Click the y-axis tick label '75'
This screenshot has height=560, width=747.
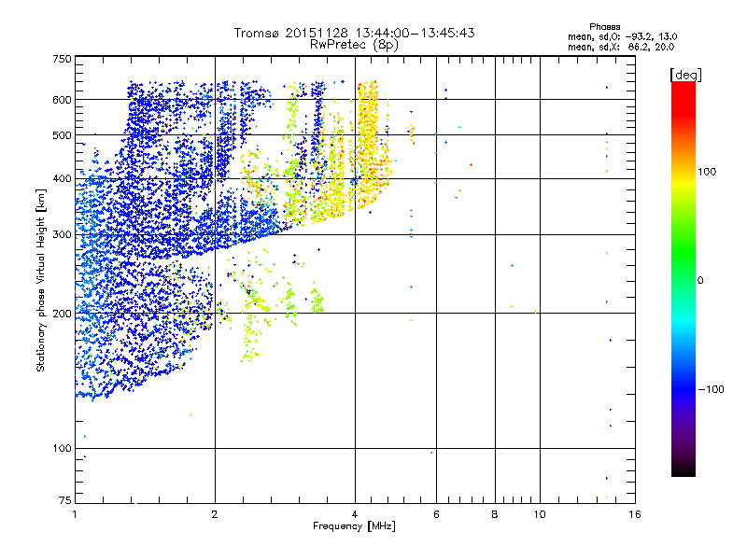(65, 500)
